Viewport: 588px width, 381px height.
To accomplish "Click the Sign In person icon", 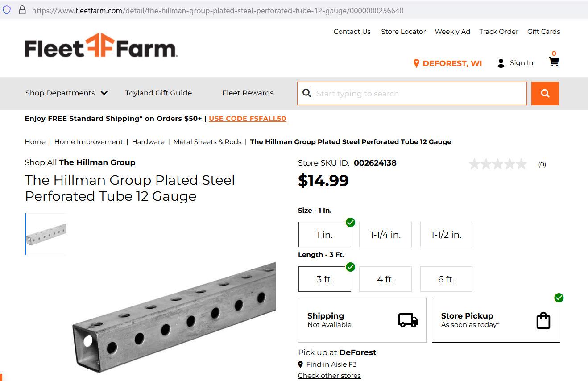I will pyautogui.click(x=500, y=63).
